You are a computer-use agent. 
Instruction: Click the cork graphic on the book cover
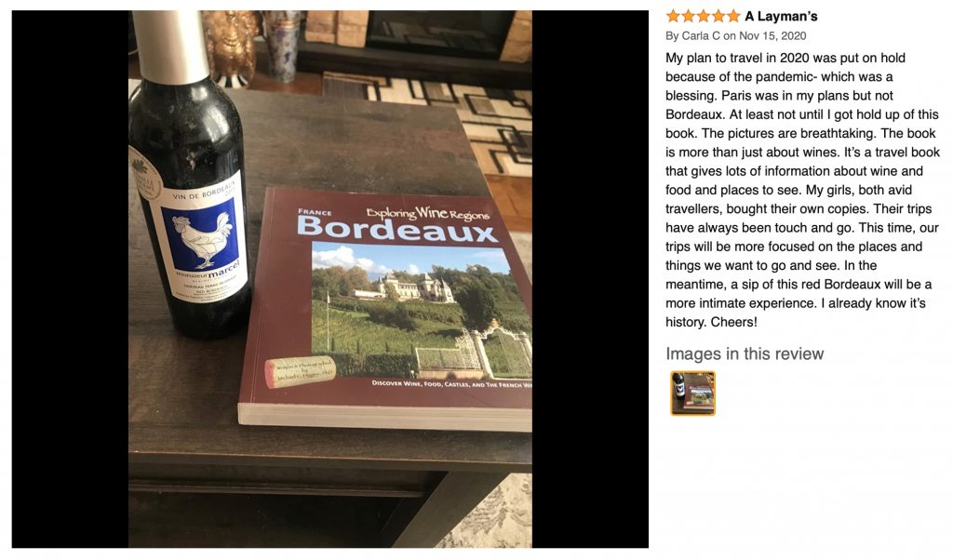[x=301, y=371]
